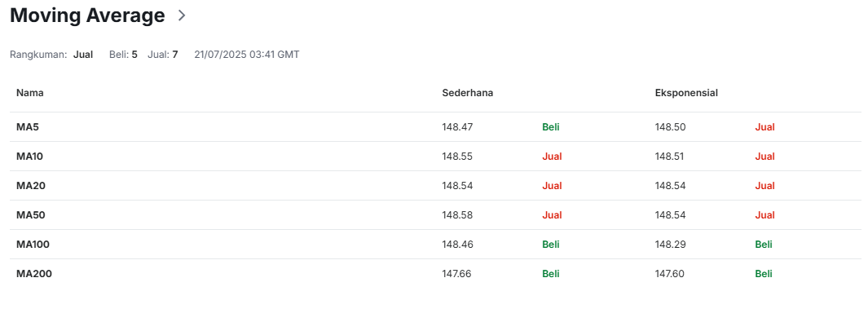Viewport: 868px width, 322px height.
Task: Select the MA200 row label
Action: tap(33, 273)
